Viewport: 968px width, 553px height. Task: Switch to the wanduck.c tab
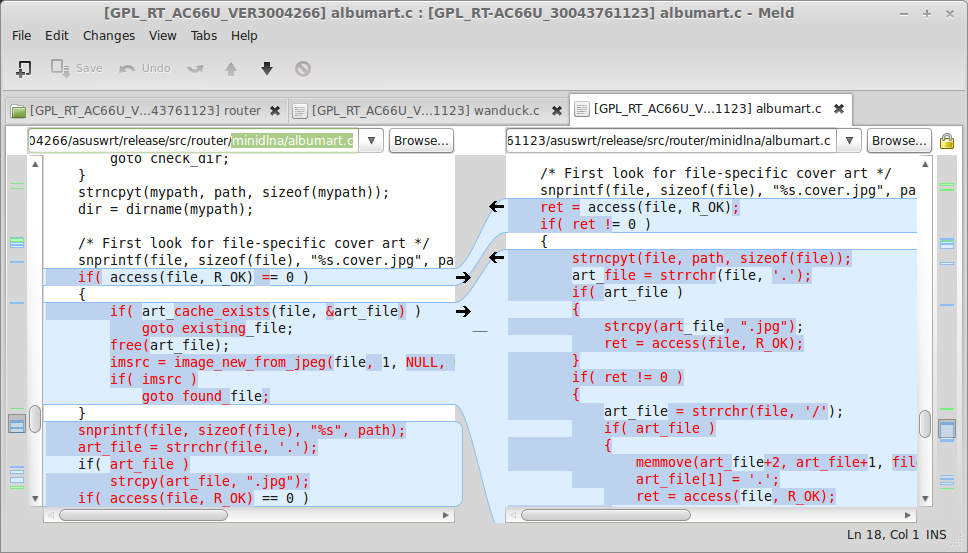coord(428,110)
